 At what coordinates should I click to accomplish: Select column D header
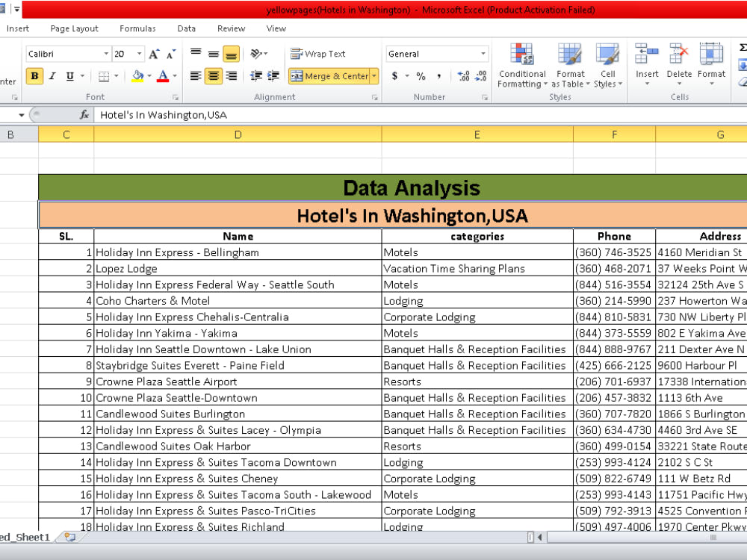(238, 134)
